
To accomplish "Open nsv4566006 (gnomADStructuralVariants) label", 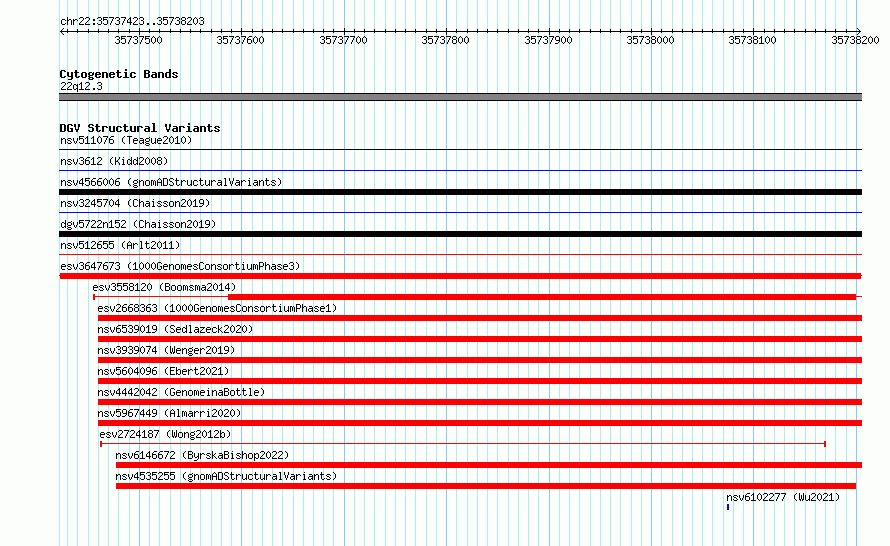I will [171, 182].
